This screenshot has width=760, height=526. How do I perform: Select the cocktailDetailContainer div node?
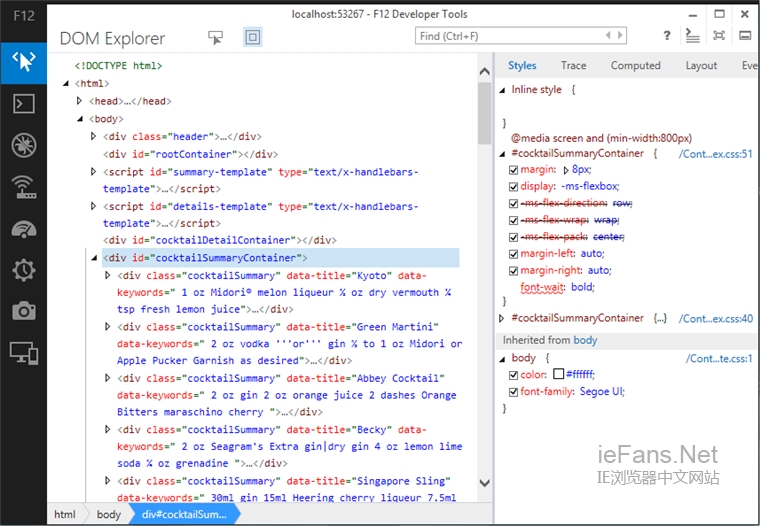coord(220,240)
